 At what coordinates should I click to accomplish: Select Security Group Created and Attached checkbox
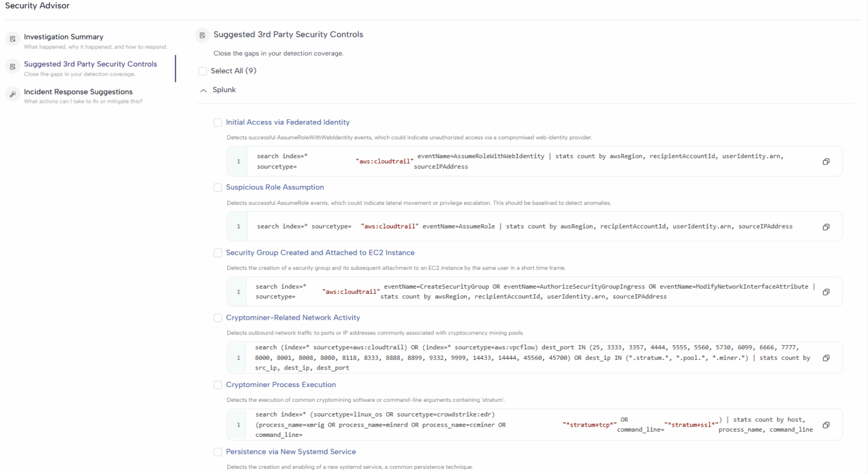pyautogui.click(x=218, y=253)
